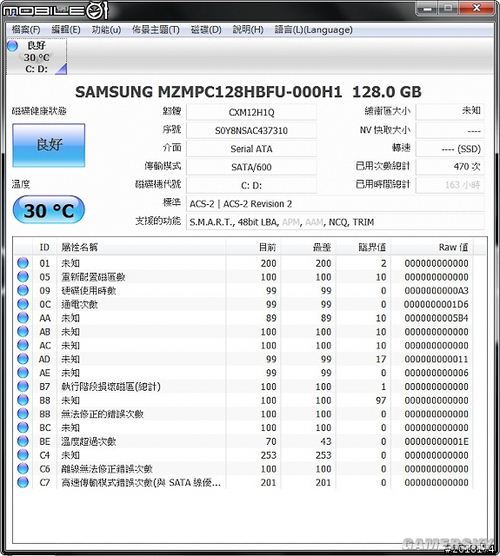The image size is (500, 556).
Task: Click status icon of attribute 09
Action: tap(23, 290)
